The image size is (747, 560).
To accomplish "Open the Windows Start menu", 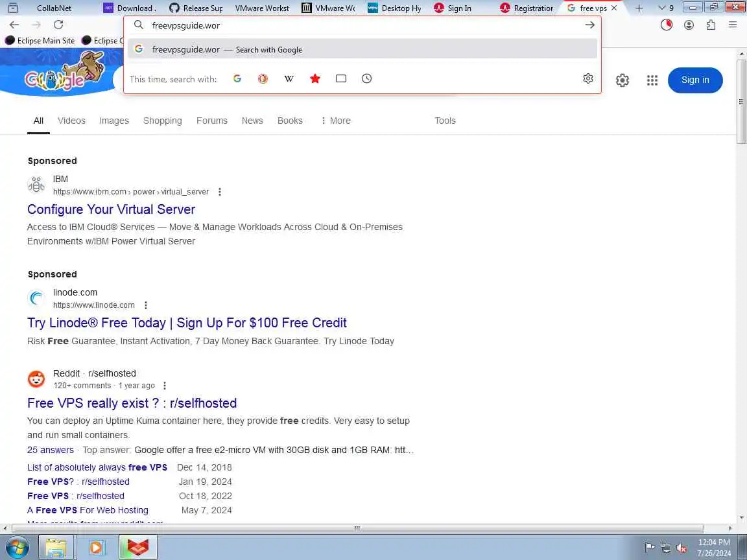I will click(16, 548).
